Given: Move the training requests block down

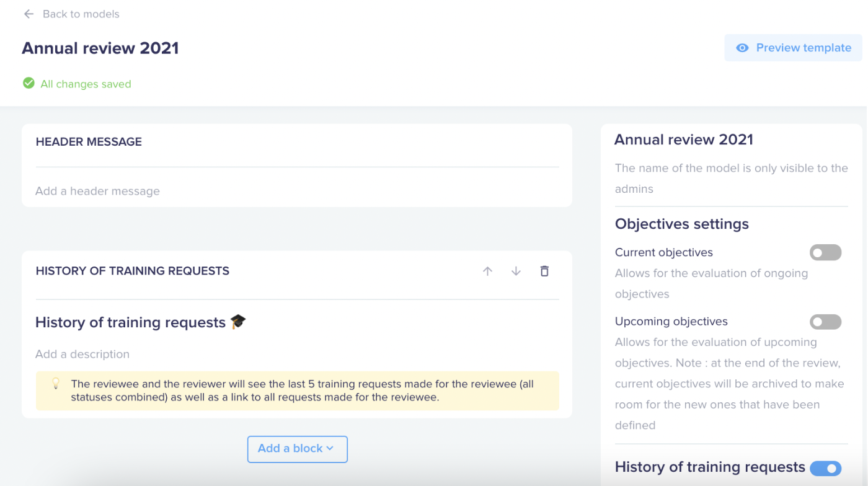Looking at the screenshot, I should [516, 271].
